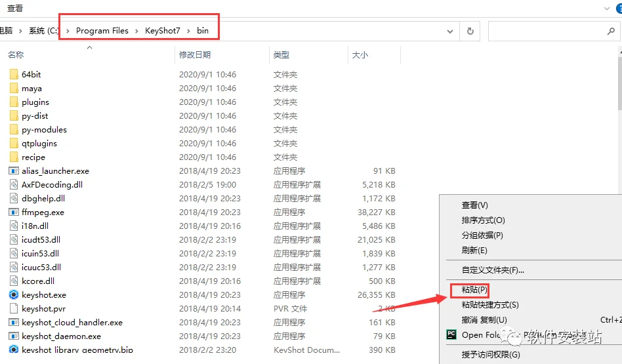Select the py-modules folder icon

(x=14, y=130)
